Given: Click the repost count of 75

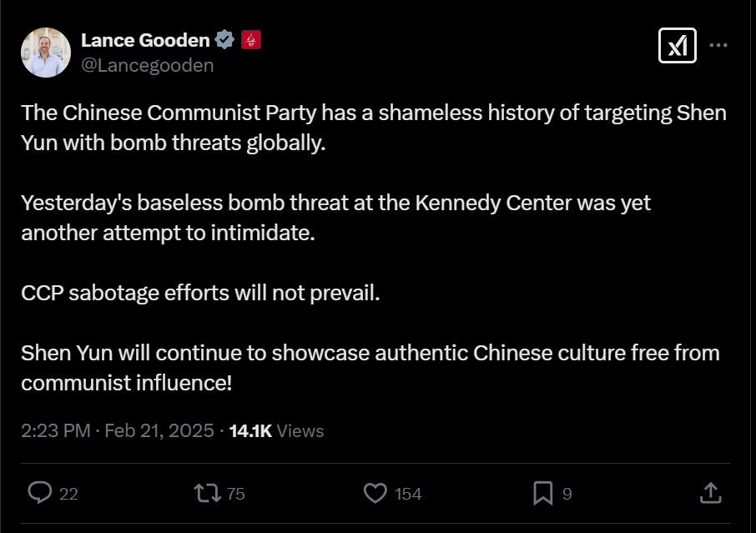Looking at the screenshot, I should (x=235, y=494).
